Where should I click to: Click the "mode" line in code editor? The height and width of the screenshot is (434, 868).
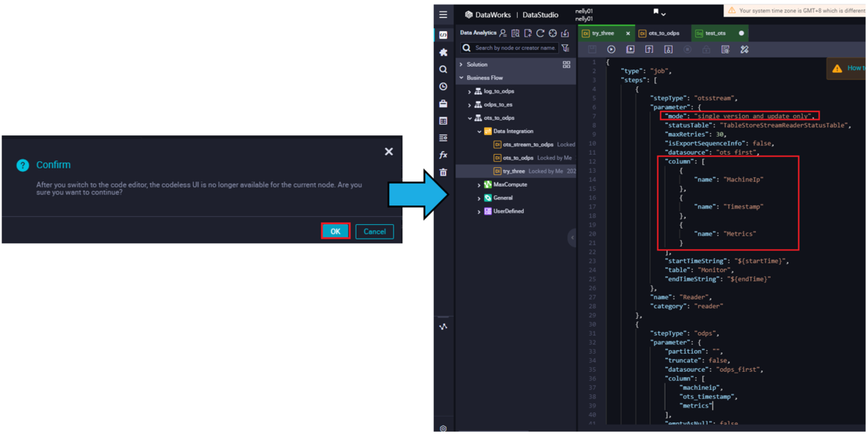[740, 116]
